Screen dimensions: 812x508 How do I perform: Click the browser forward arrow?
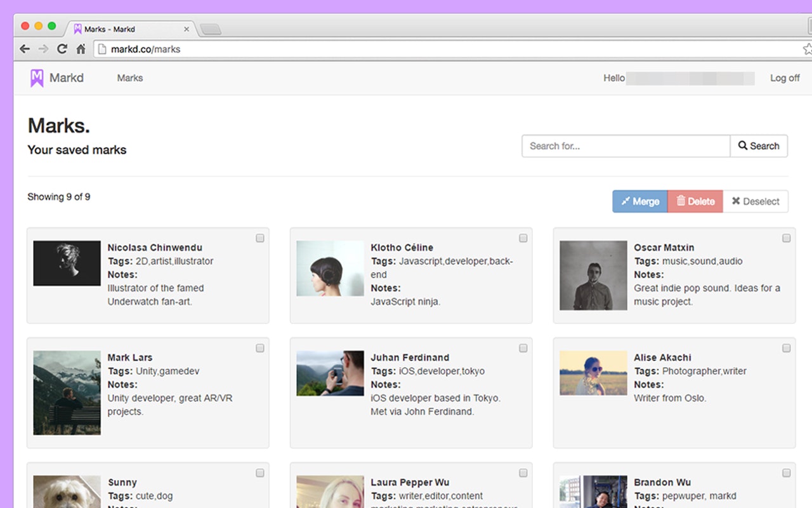click(43, 49)
